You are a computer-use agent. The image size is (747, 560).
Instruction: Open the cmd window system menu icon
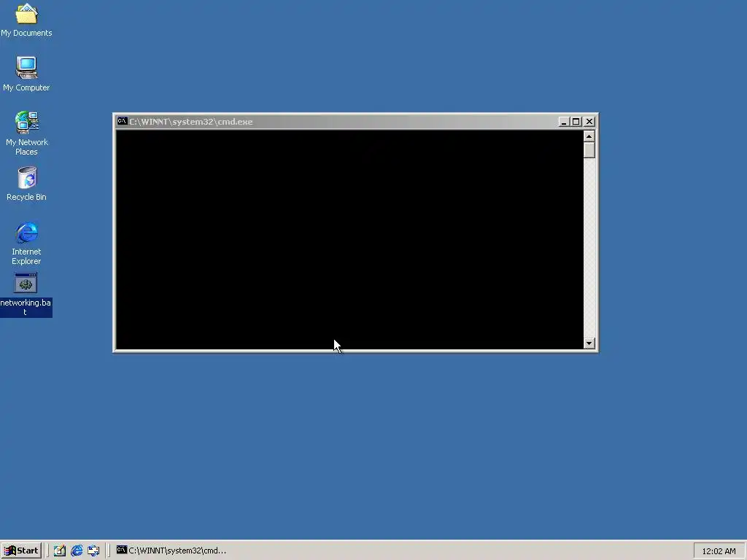point(122,122)
